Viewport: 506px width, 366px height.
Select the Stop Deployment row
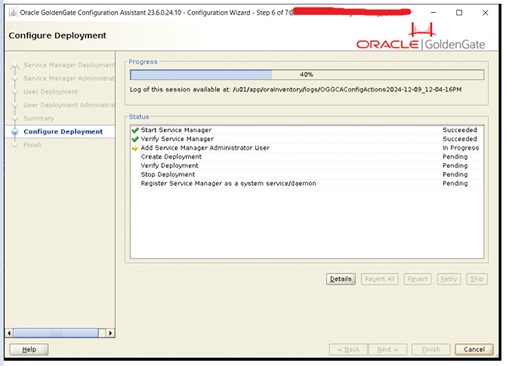307,175
